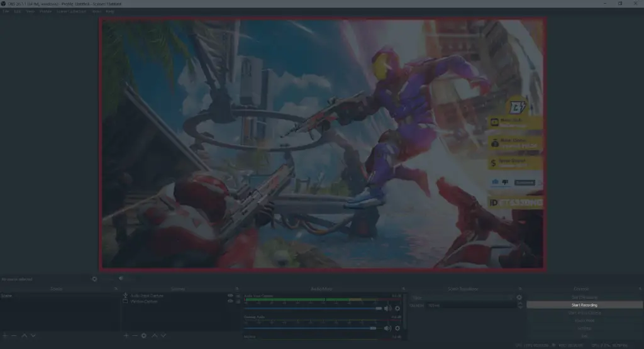This screenshot has height=349, width=644.
Task: Pop out the Scene Transitions dock
Action: pos(520,289)
